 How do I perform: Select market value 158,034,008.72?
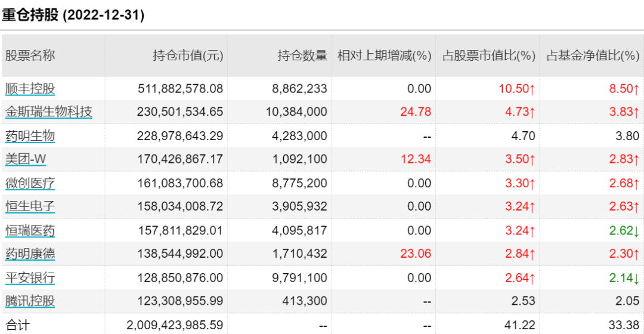(180, 206)
